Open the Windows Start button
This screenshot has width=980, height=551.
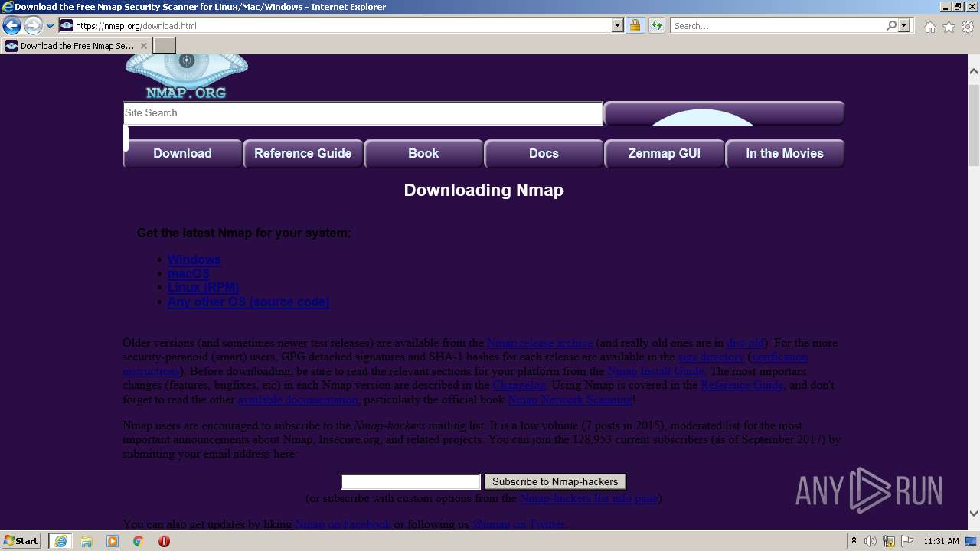tap(21, 541)
